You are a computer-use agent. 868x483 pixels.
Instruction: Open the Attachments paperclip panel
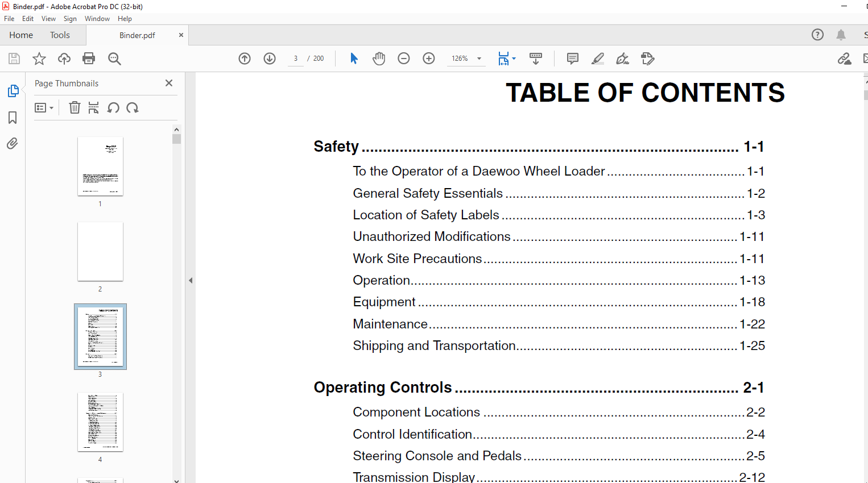[13, 143]
